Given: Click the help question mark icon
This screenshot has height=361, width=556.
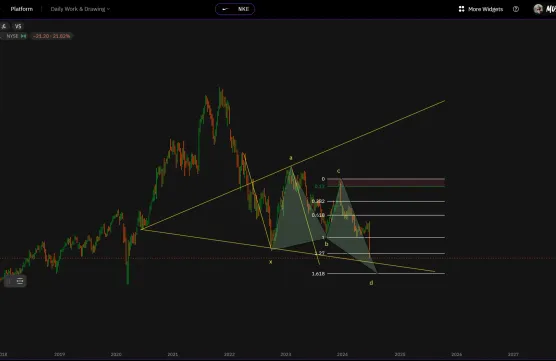Looking at the screenshot, I should [x=516, y=9].
